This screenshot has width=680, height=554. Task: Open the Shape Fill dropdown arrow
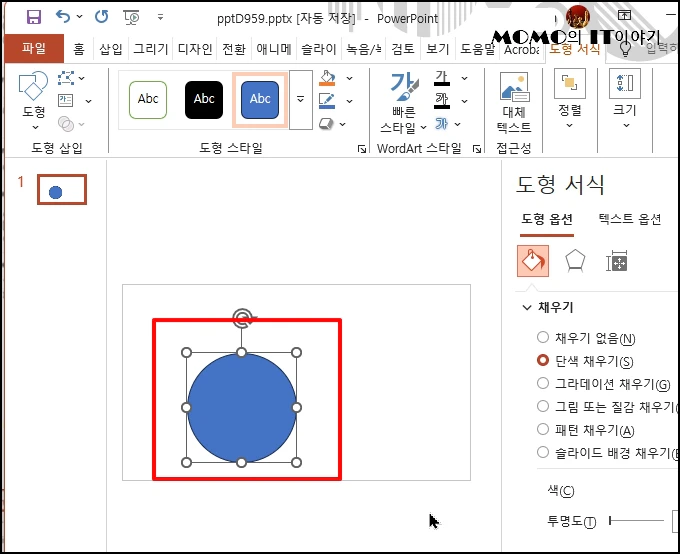pos(350,79)
